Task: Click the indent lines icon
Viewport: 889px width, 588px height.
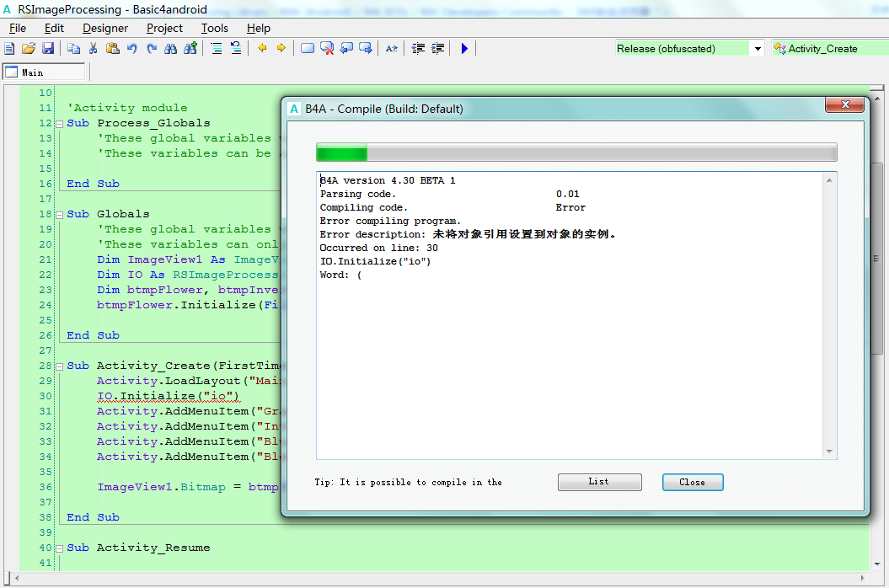Action: click(x=437, y=49)
